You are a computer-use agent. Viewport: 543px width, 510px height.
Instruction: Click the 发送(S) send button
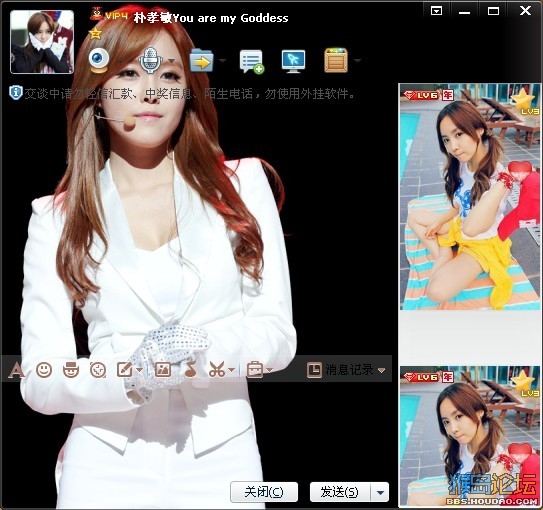(340, 492)
